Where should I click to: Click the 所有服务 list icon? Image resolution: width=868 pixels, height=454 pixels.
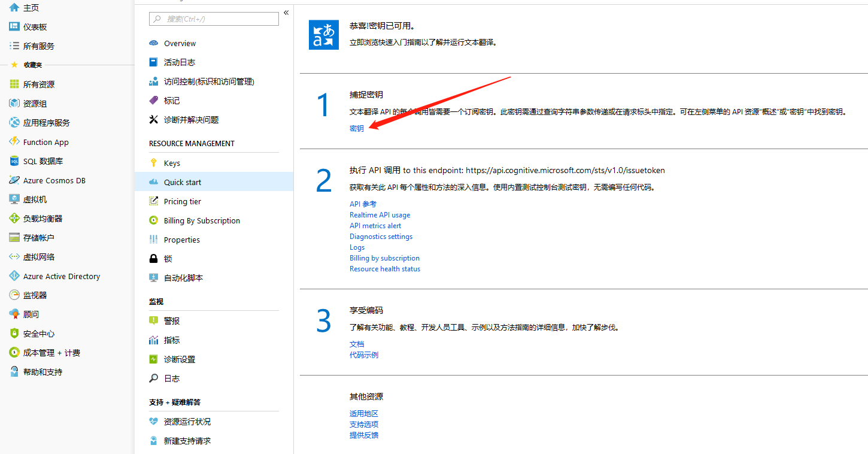point(14,46)
